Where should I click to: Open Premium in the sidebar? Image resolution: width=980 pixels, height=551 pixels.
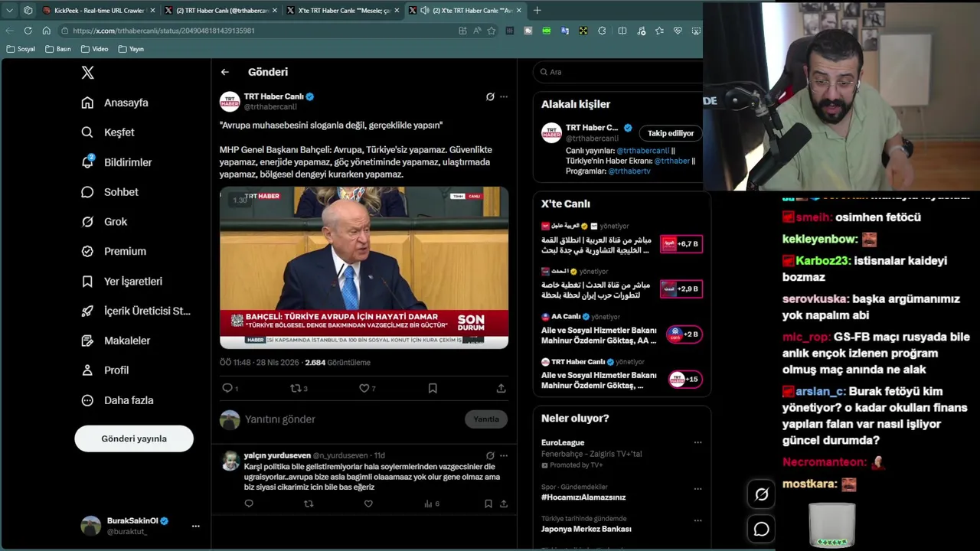113,251
